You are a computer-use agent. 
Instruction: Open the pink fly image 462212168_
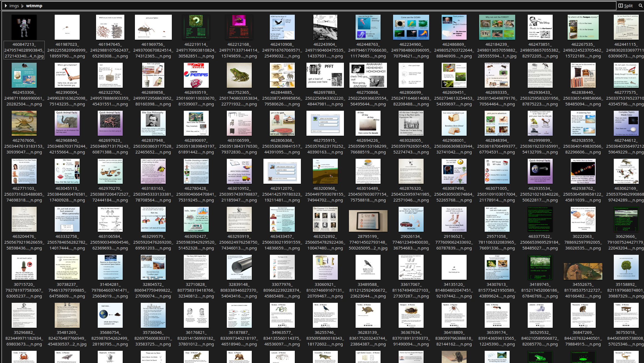click(x=239, y=27)
